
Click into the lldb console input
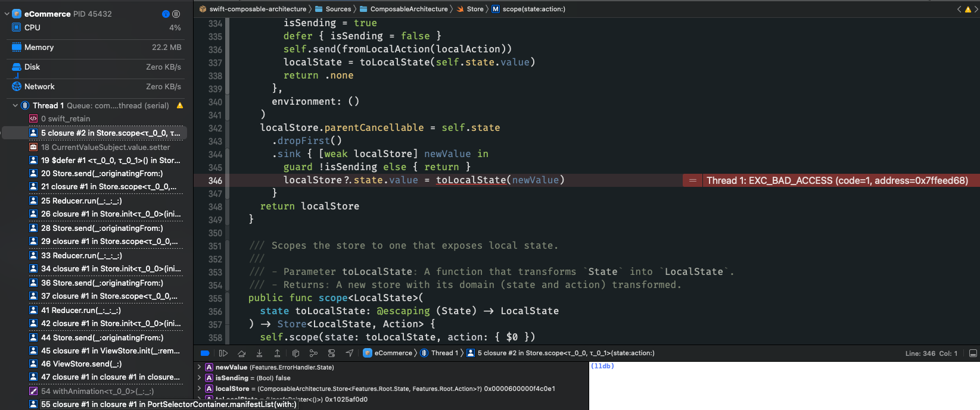click(x=784, y=387)
